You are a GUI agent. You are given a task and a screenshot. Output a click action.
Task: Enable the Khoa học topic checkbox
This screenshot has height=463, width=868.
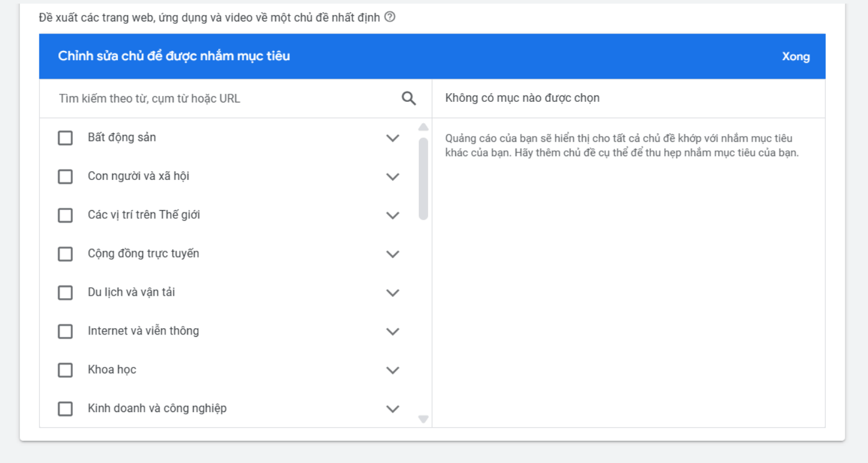point(65,370)
